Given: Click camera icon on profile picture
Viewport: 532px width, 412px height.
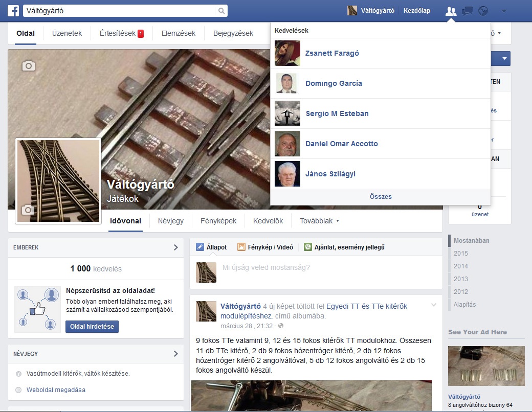Looking at the screenshot, I should (28, 210).
